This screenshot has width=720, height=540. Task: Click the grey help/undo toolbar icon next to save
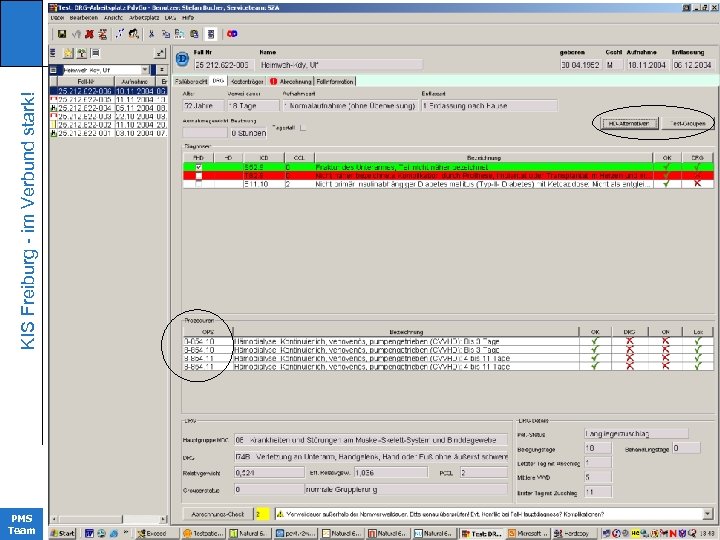[76, 34]
